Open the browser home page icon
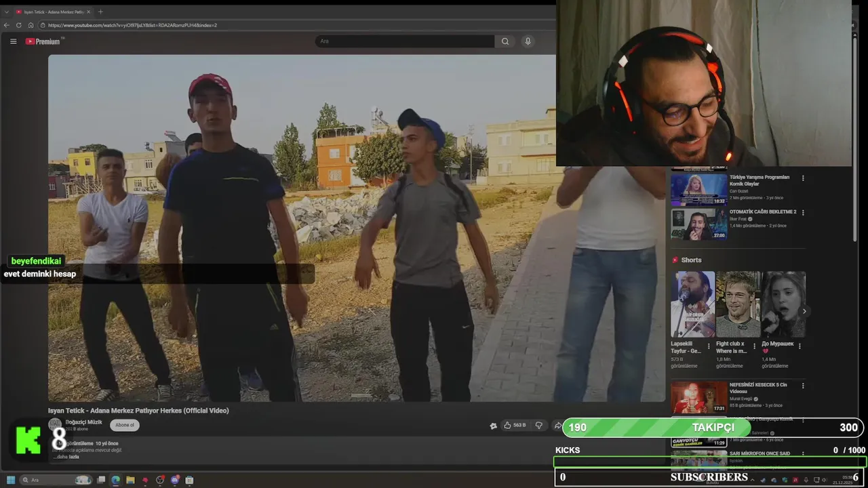Viewport: 868px width, 488px height. coord(31,25)
